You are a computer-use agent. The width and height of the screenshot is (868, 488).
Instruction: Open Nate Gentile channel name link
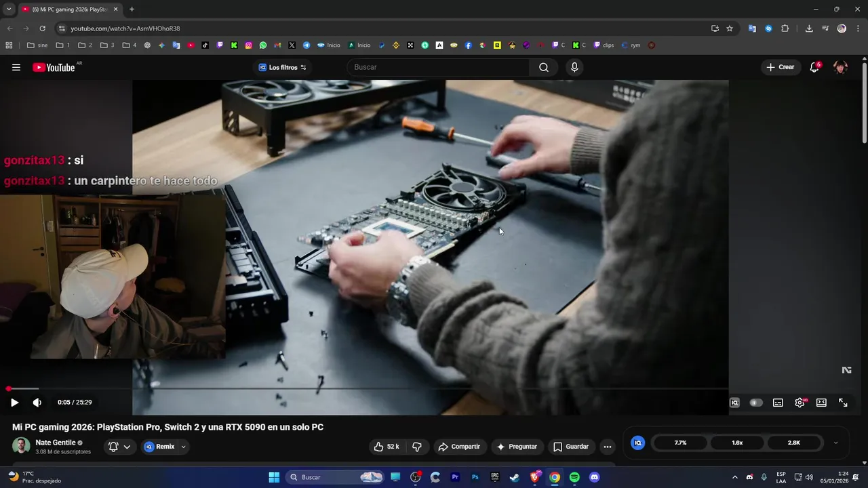coord(56,443)
